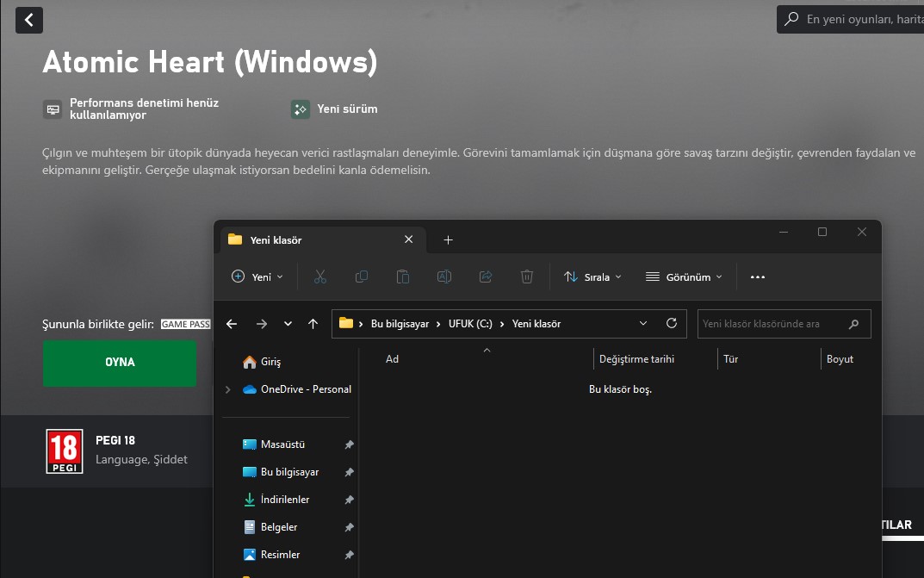Click chevron after UFUK (C:) in path

point(502,324)
